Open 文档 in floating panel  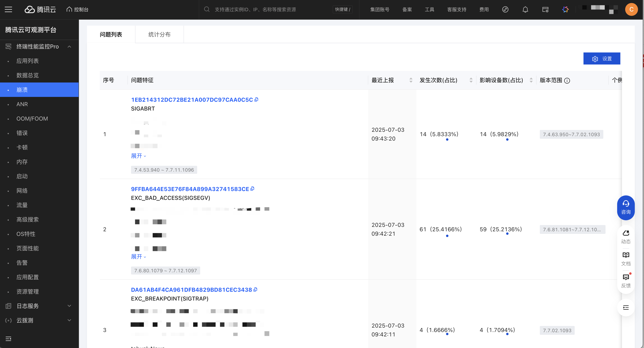click(x=626, y=259)
